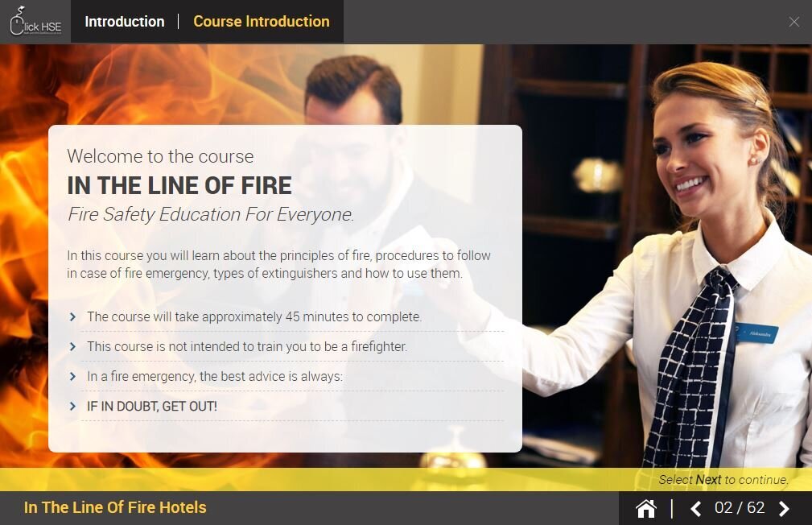Image resolution: width=812 pixels, height=525 pixels.
Task: Click the IN THE LINE OF FIRE heading
Action: pos(179,185)
